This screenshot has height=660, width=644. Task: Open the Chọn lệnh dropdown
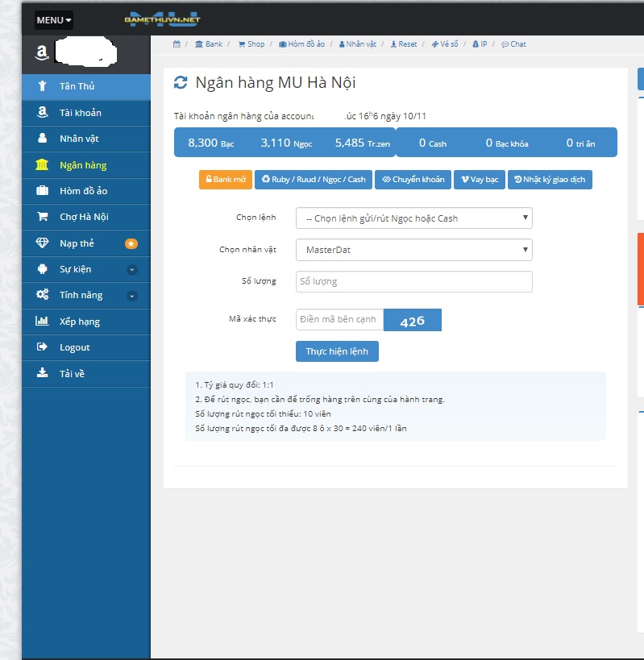pos(413,218)
